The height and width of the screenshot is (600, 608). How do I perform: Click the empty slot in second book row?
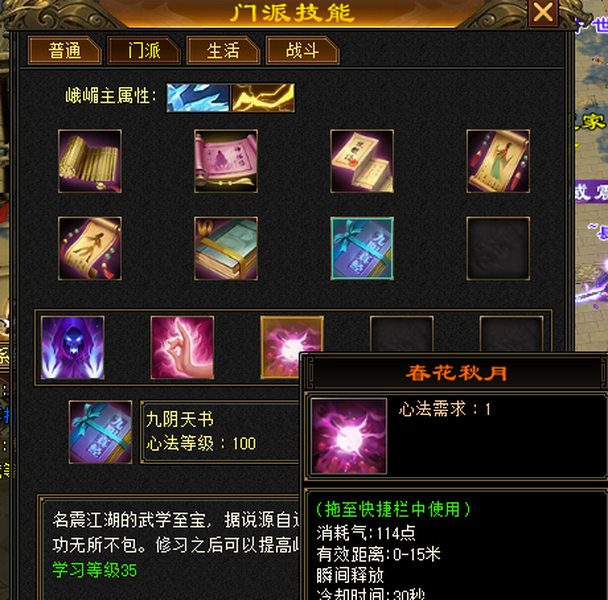(498, 248)
